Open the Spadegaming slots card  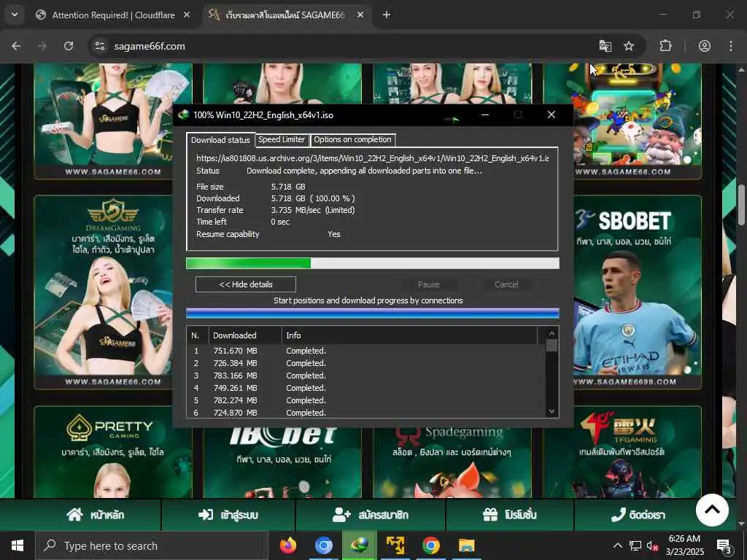pos(452,462)
